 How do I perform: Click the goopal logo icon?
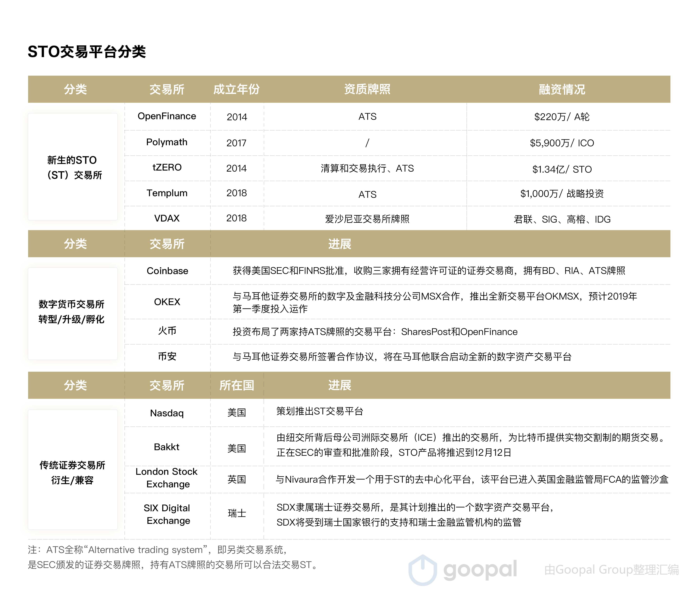[x=423, y=570]
